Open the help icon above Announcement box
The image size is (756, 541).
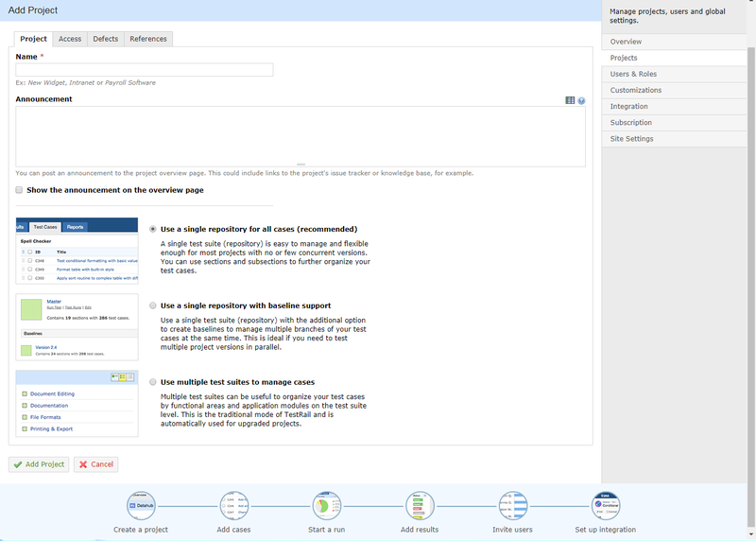click(581, 100)
